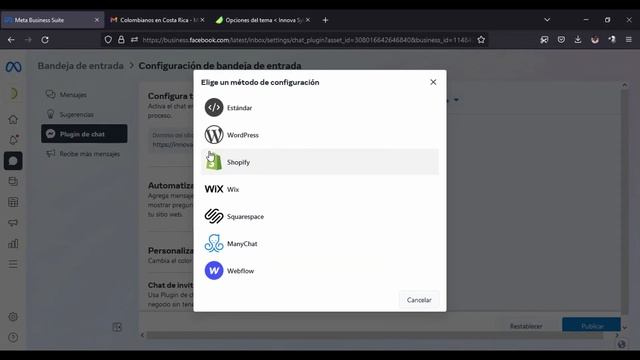Open Firefox application menu hamburger
Image resolution: width=640 pixels, height=360 pixels.
[629, 40]
